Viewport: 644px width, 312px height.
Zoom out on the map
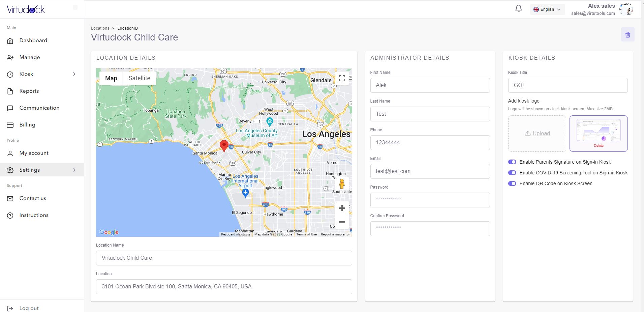[x=342, y=222]
